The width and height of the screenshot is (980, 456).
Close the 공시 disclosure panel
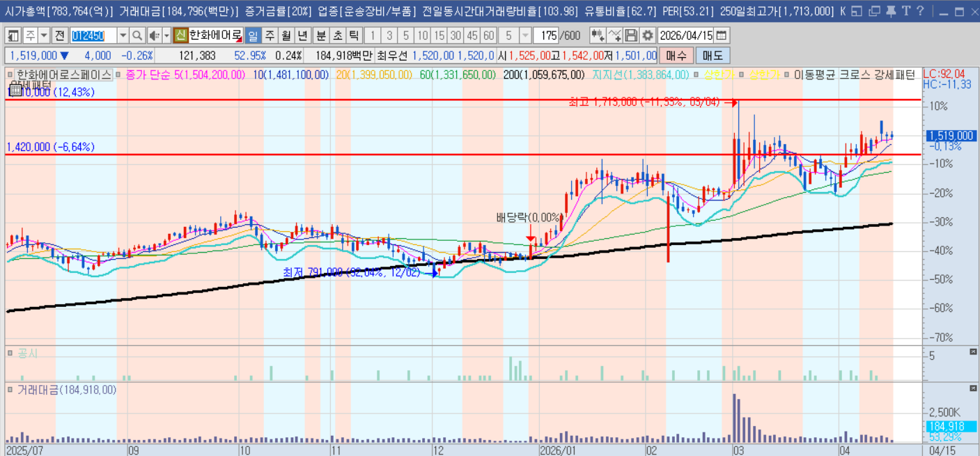(x=973, y=353)
